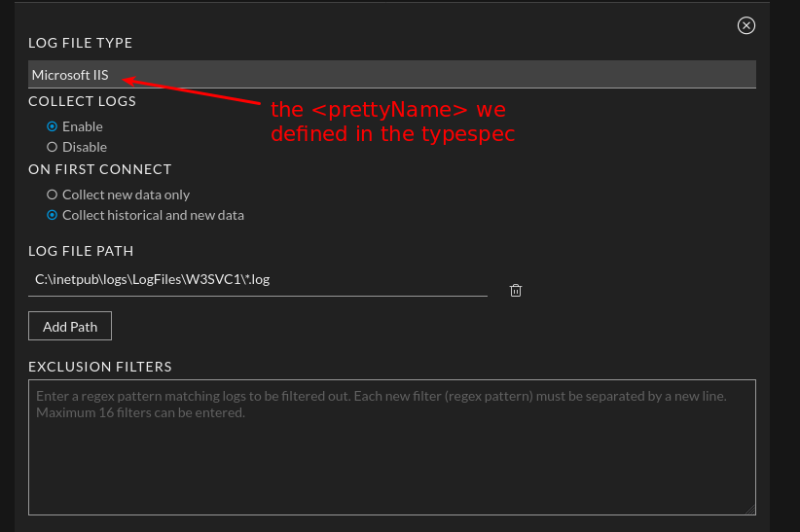Delete the W3SVC1 log file path
This screenshot has height=532, width=800.
click(516, 290)
